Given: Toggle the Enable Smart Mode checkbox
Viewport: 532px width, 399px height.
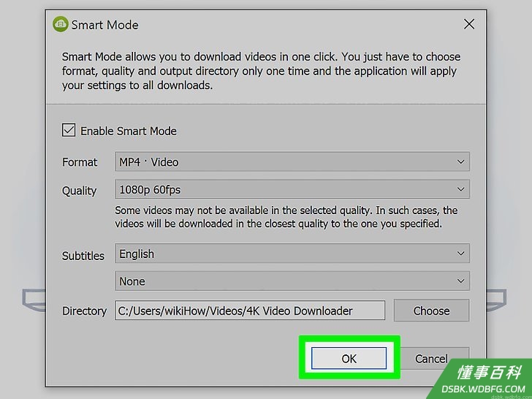Looking at the screenshot, I should click(69, 130).
